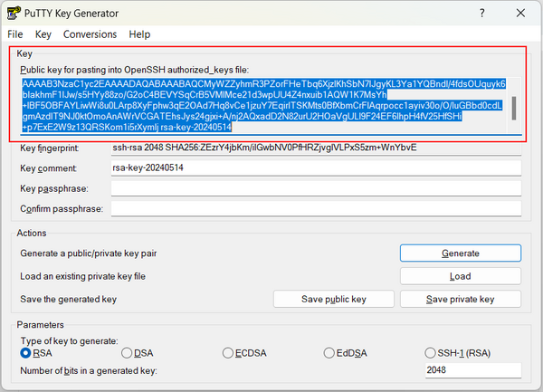Click the PuTTY Key Generator title bar icon
This screenshot has height=392, width=543.
point(14,14)
